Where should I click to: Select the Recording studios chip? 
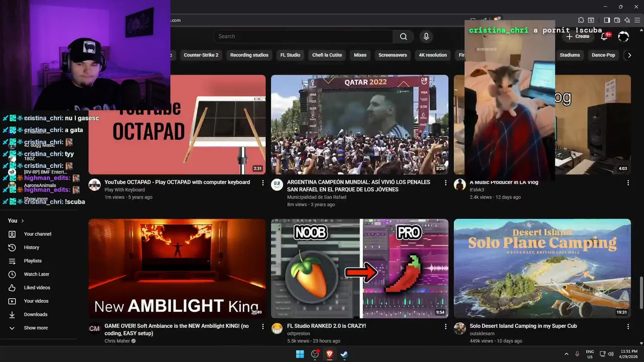[x=249, y=55]
